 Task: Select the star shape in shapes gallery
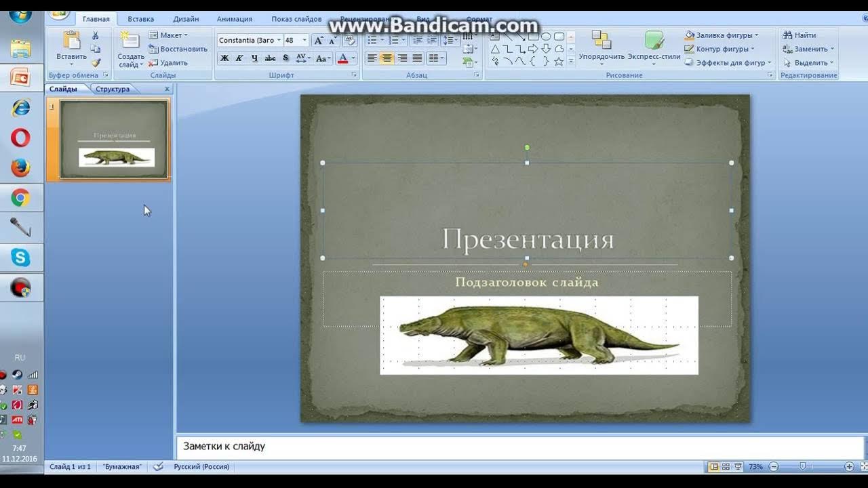pos(559,62)
